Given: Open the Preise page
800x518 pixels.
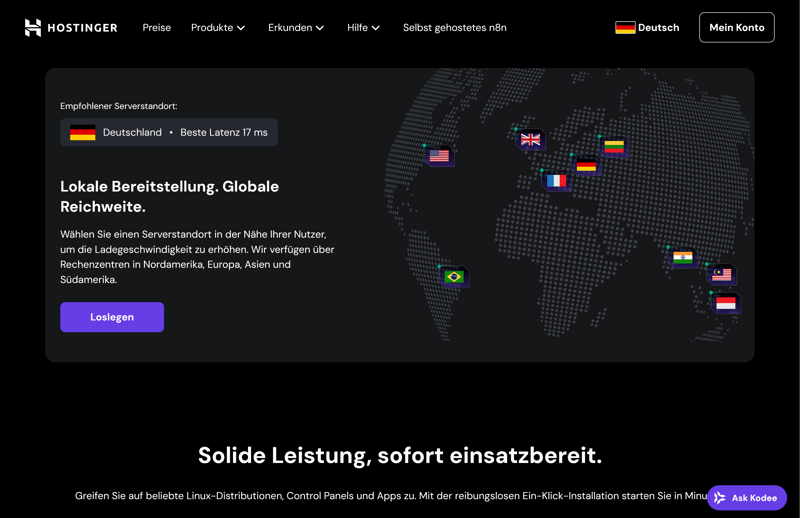Looking at the screenshot, I should [157, 28].
